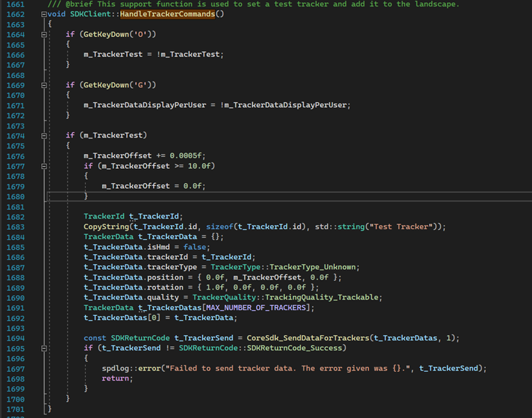Click the return statement on line 1698
This screenshot has width=532, height=418.
117,378
